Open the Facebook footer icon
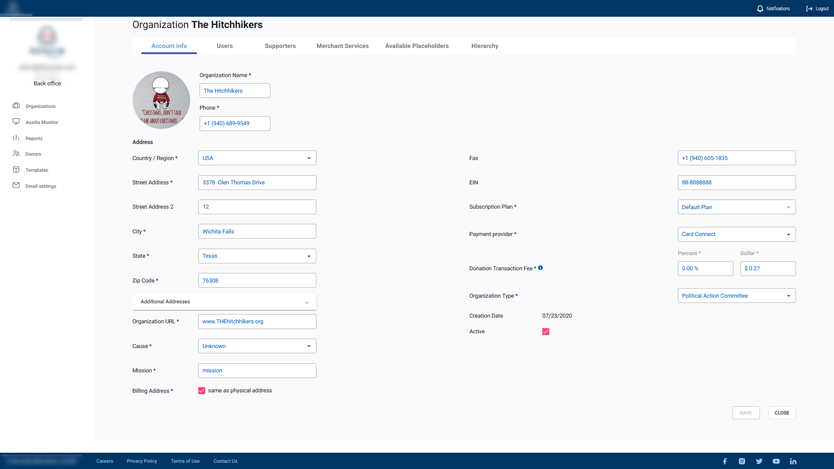834x469 pixels. point(725,461)
